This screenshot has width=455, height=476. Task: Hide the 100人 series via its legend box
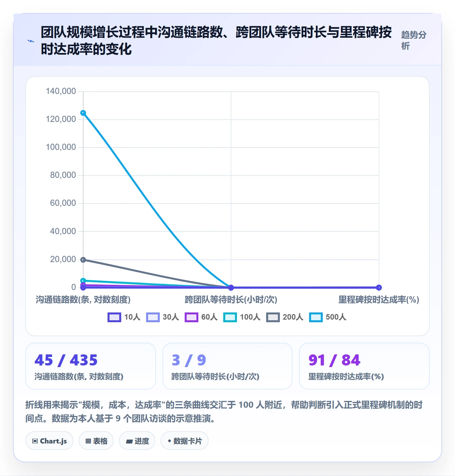click(230, 317)
